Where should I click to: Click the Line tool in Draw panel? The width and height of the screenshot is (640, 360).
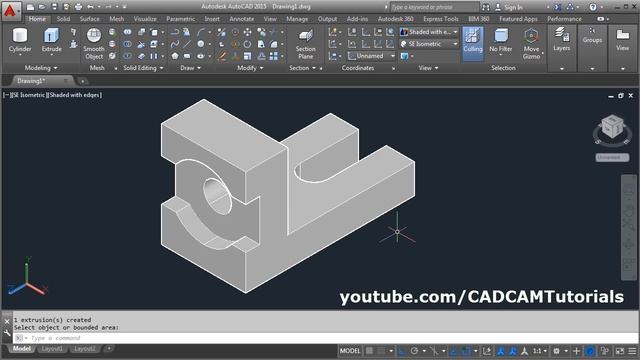(x=187, y=44)
